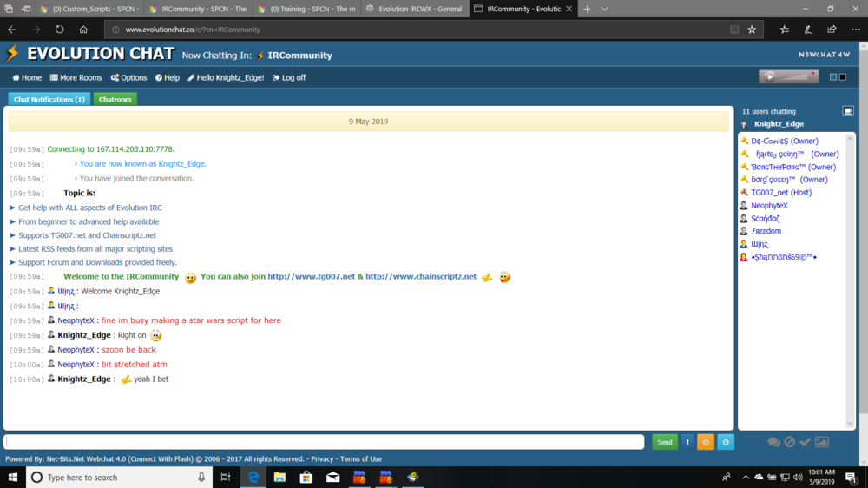Image resolution: width=868 pixels, height=488 pixels.
Task: Click the grey picture image icon
Action: coord(822,441)
